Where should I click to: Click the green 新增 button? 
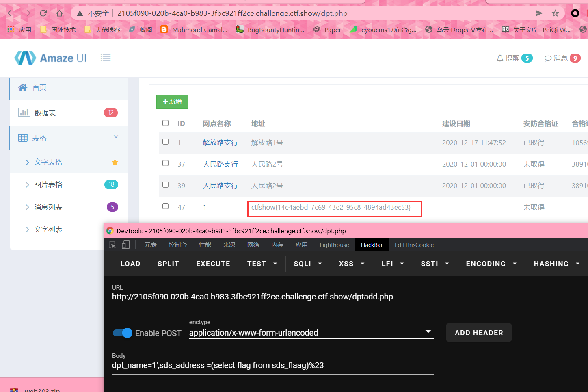pos(172,102)
